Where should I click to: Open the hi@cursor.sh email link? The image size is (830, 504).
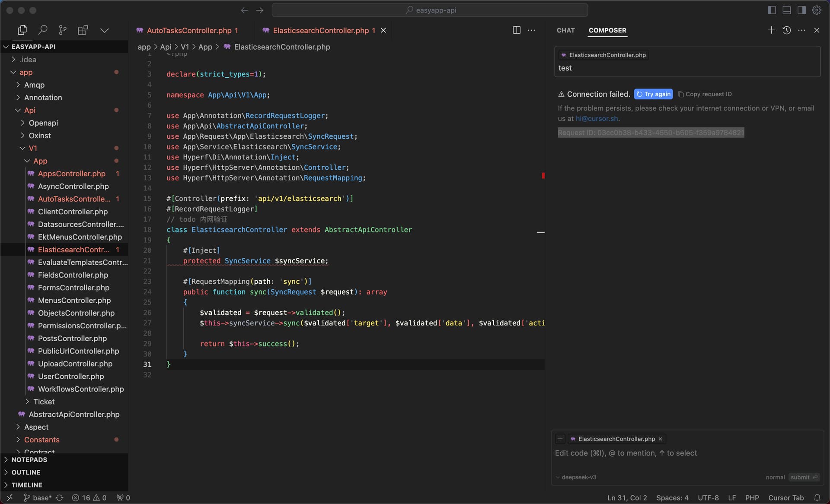tap(597, 118)
